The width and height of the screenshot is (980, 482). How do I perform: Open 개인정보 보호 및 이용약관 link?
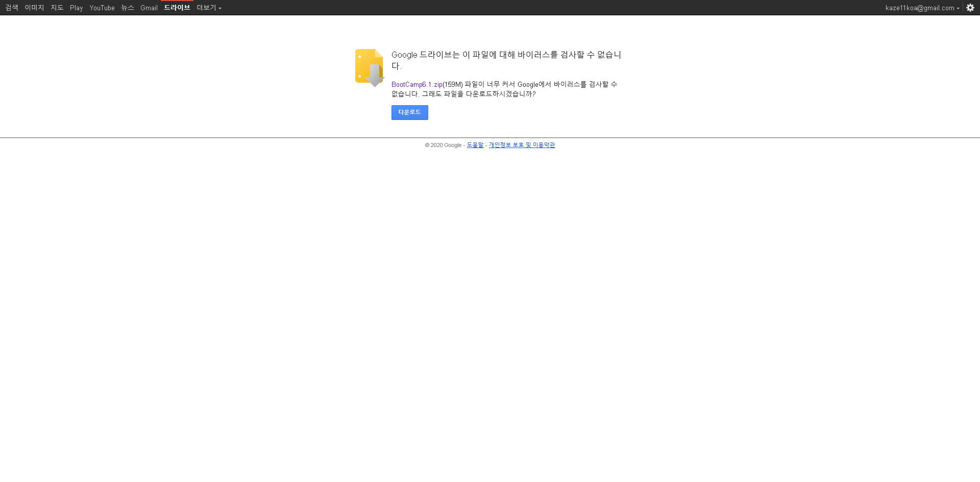(522, 145)
